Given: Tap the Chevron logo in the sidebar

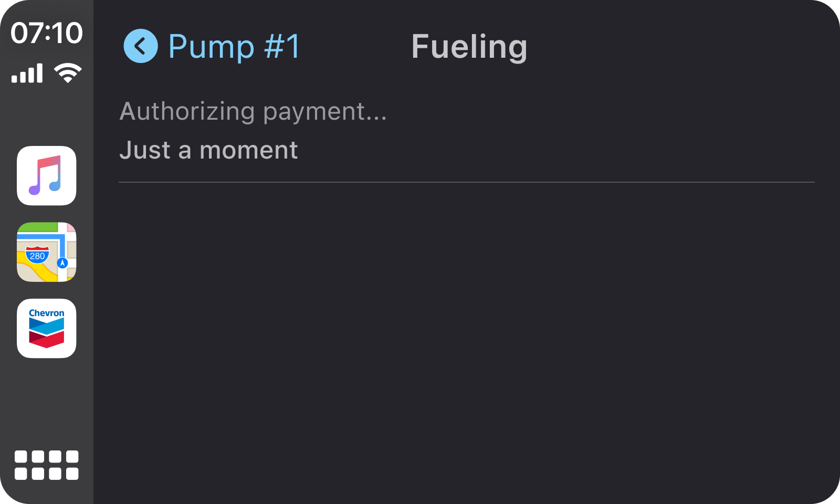Looking at the screenshot, I should click(x=47, y=328).
